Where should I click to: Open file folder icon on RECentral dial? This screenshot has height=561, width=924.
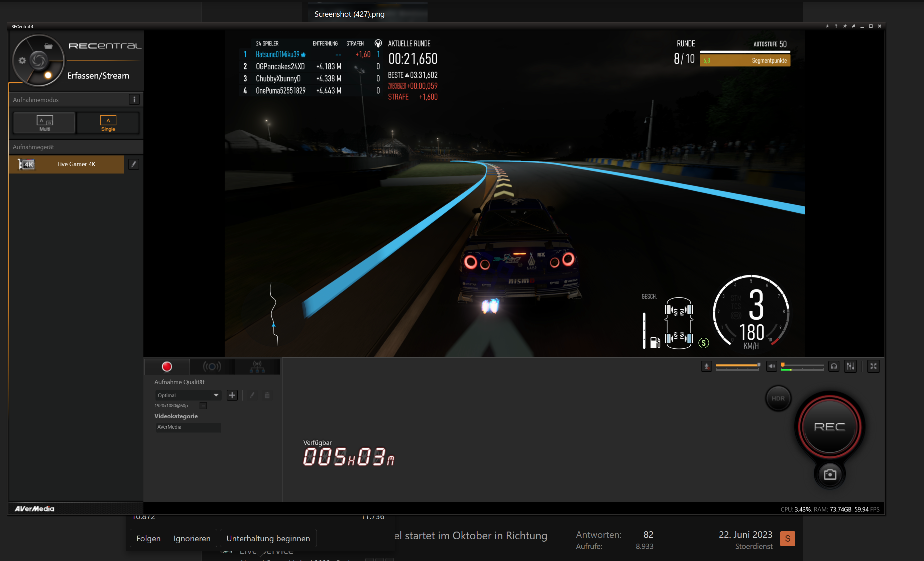pyautogui.click(x=48, y=46)
